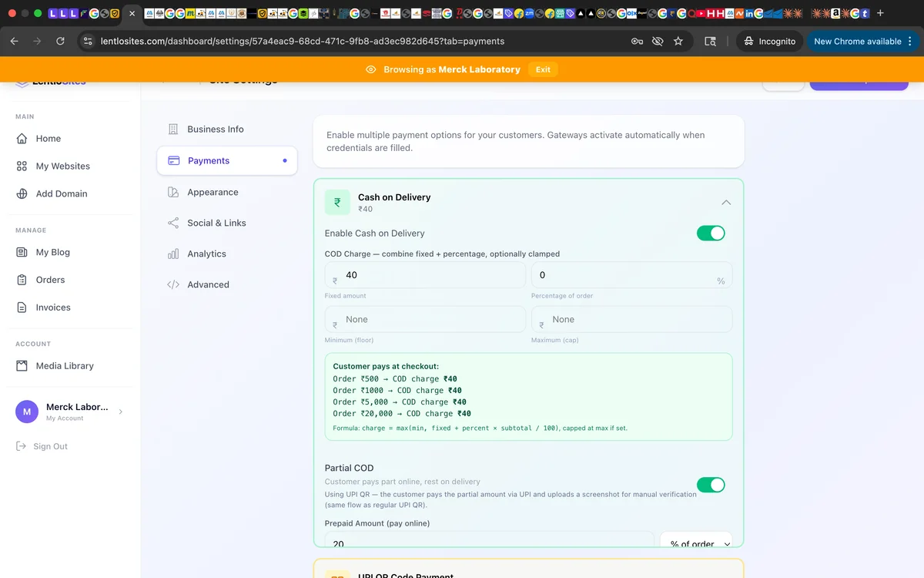
Task: Reload the page with the refresh icon
Action: pos(60,42)
